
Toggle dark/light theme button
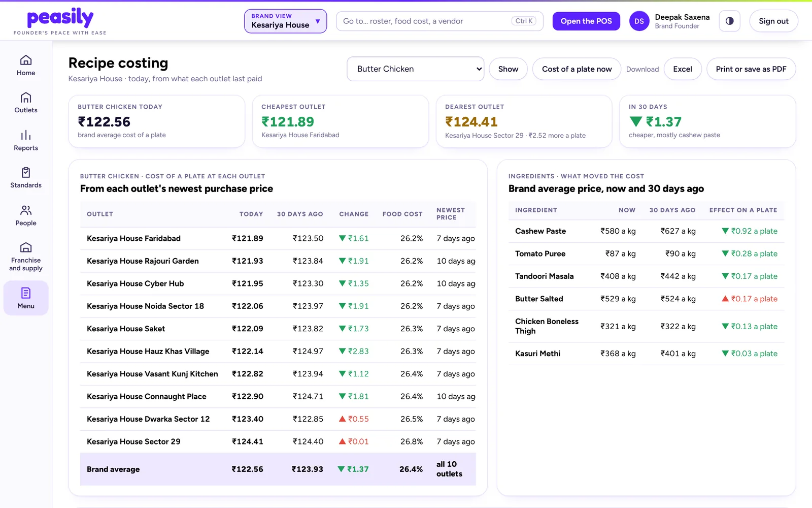click(x=729, y=21)
